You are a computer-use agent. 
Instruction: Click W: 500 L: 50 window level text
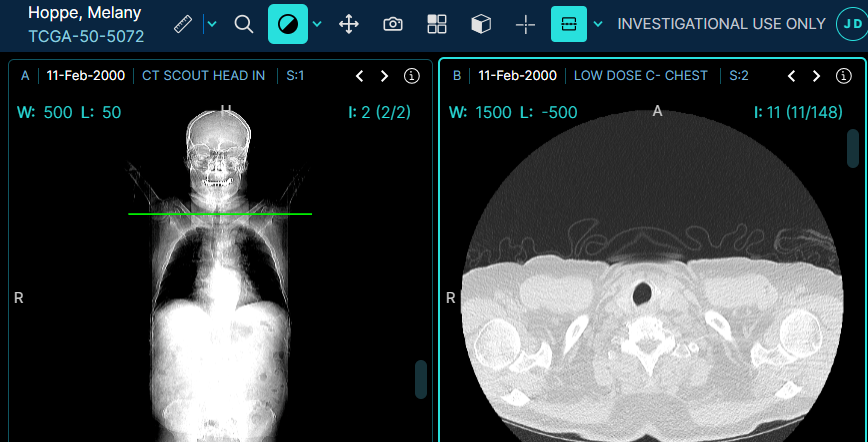pyautogui.click(x=69, y=112)
